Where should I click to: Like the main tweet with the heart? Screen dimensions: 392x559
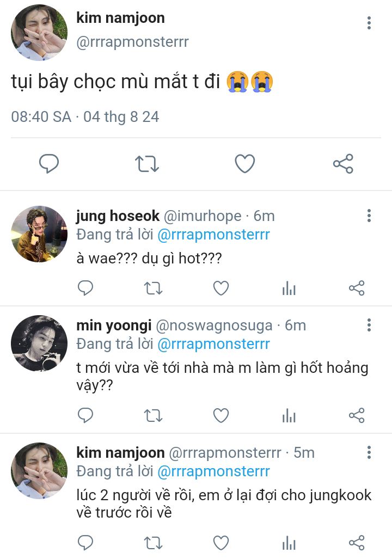(245, 163)
